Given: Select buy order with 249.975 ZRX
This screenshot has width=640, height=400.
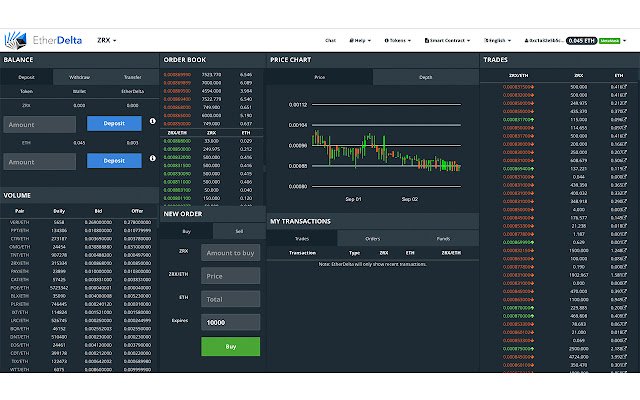Looking at the screenshot, I should click(x=211, y=149).
